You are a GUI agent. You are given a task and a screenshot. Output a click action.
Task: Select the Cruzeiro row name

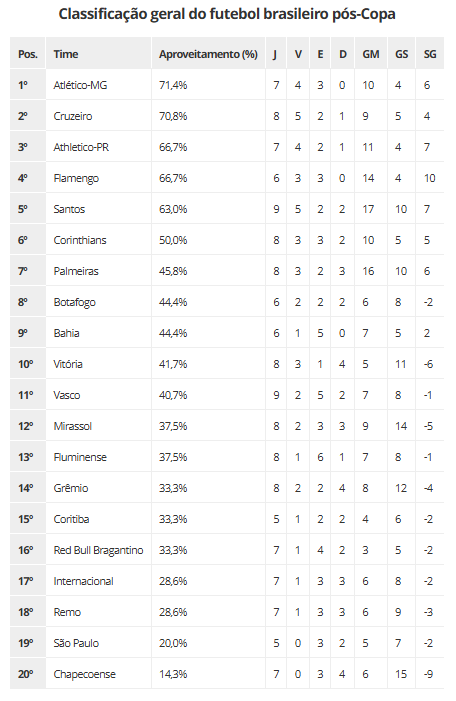[72, 116]
